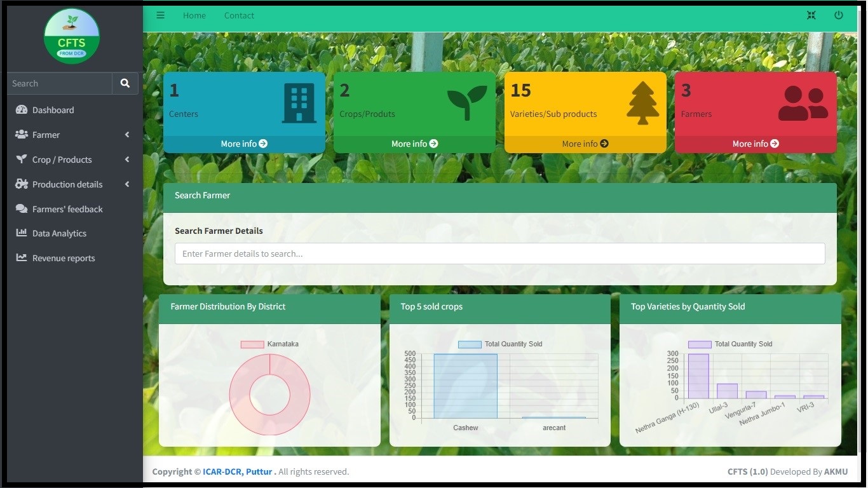Click the farmer details search field
This screenshot has width=868, height=488.
click(x=499, y=253)
